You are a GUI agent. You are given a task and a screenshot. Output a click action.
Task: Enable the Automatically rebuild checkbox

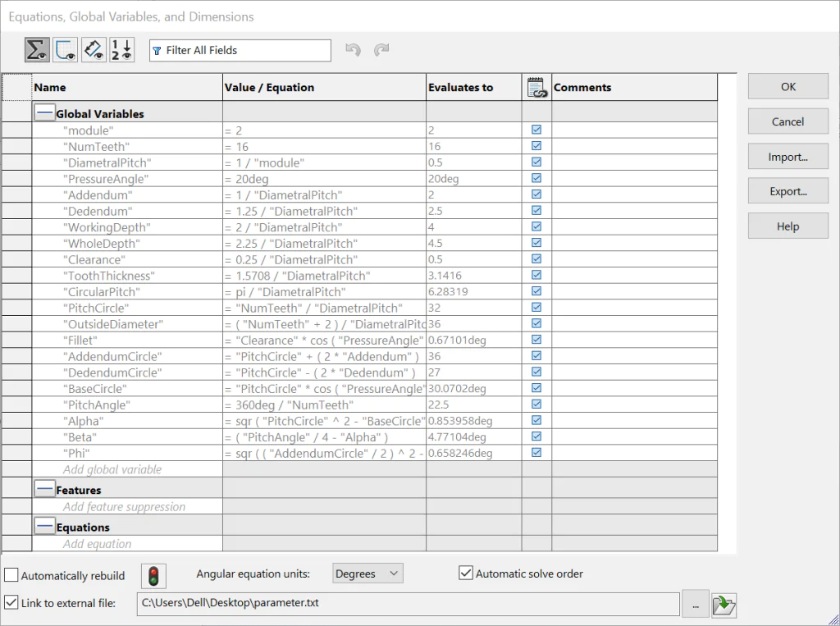[11, 575]
